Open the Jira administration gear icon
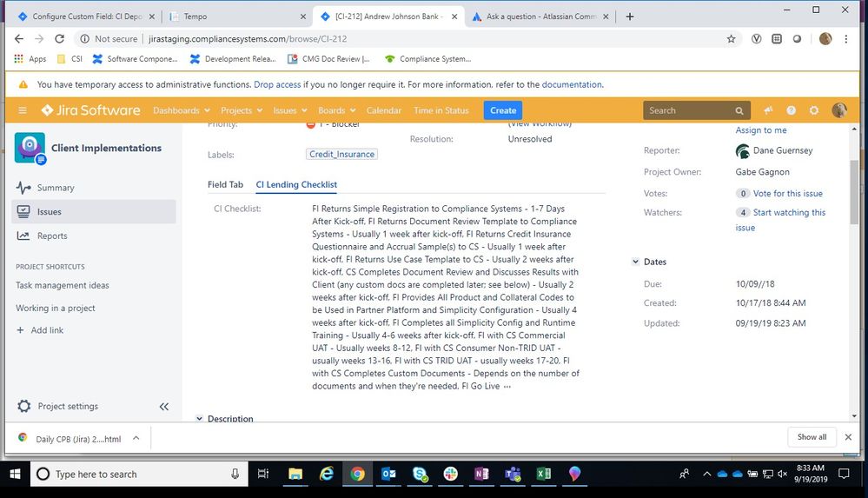This screenshot has height=498, width=868. [814, 110]
